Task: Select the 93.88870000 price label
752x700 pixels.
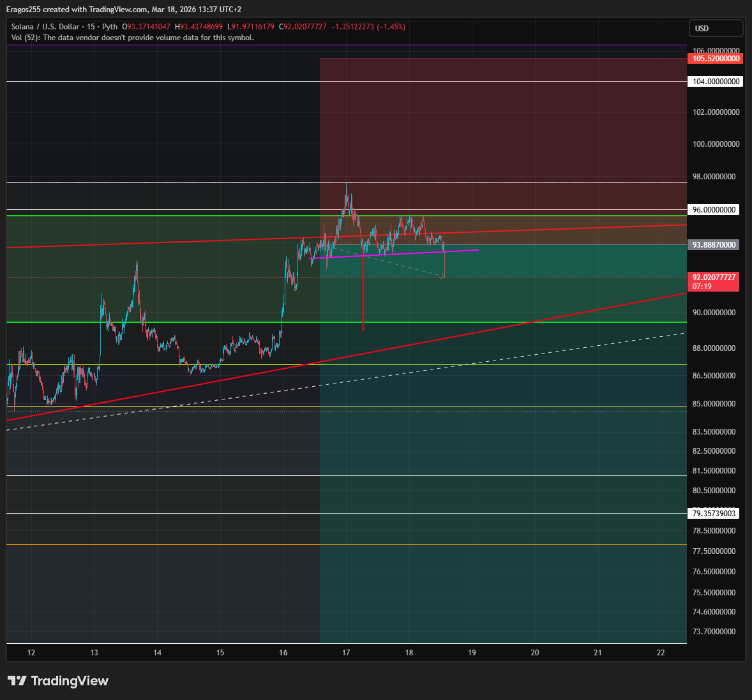Action: tap(714, 244)
